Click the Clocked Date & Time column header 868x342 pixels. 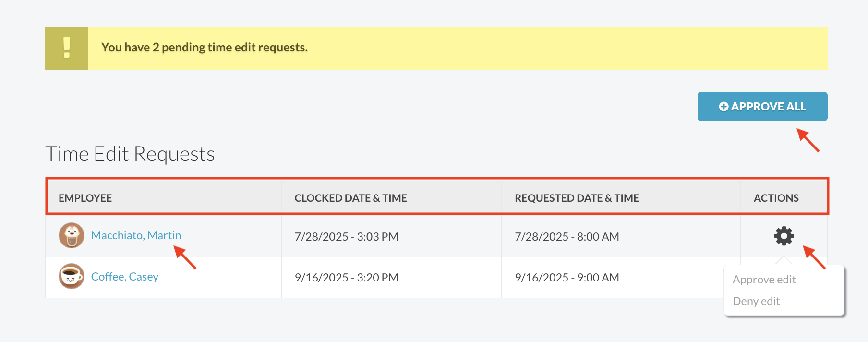(x=350, y=198)
